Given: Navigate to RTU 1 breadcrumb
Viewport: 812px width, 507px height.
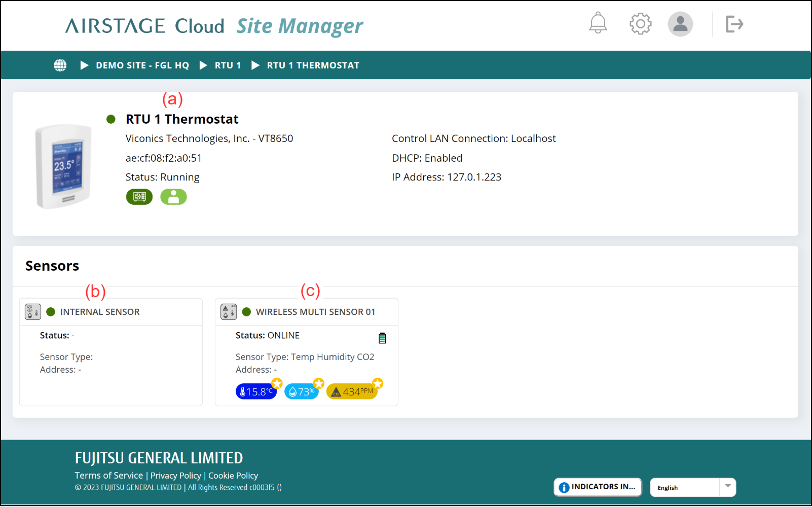Looking at the screenshot, I should click(228, 65).
